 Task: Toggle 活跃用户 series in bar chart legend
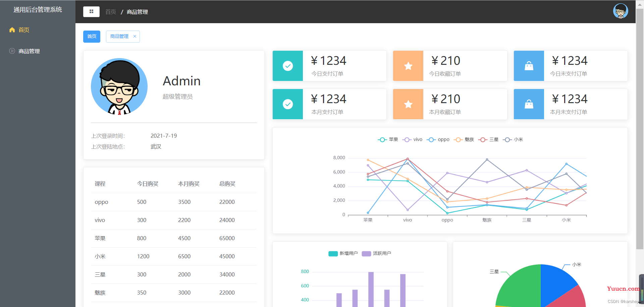click(x=376, y=254)
